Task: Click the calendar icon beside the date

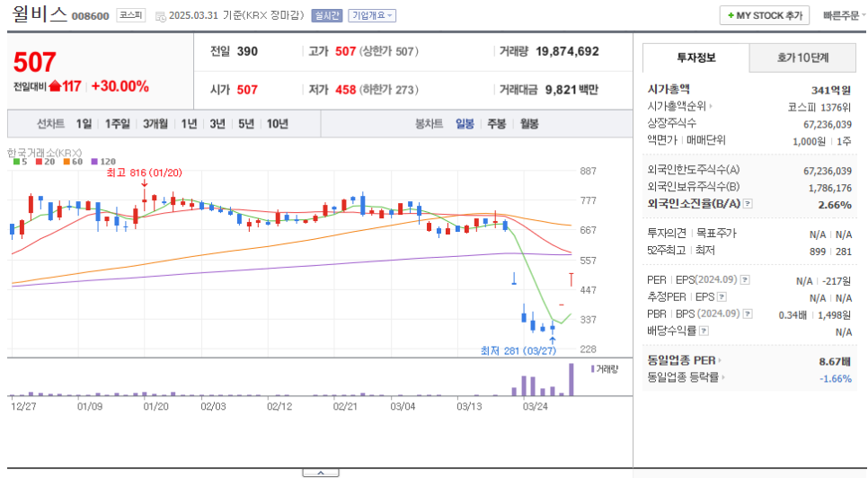Action: (x=161, y=16)
